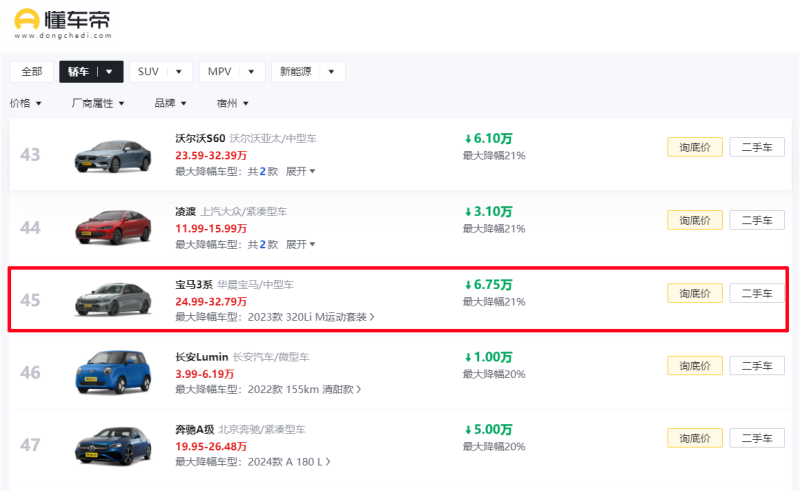Open the 长安Lumin title link
This screenshot has width=800, height=491.
click(201, 356)
